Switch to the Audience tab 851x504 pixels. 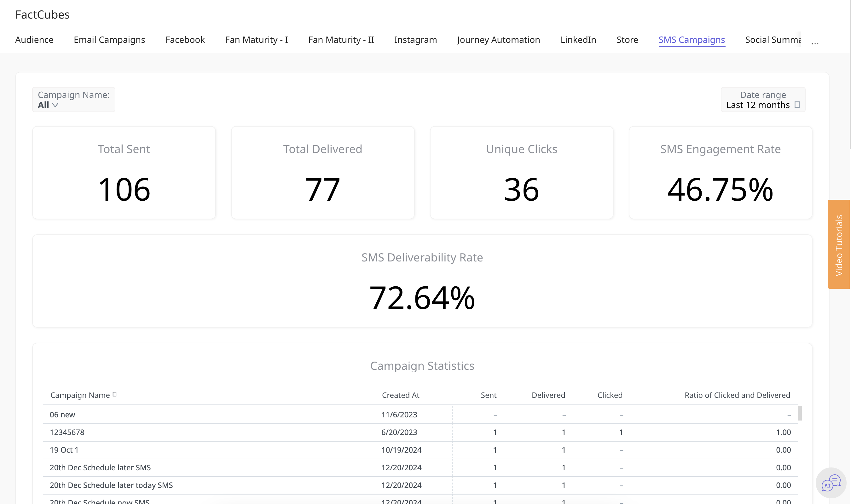click(34, 40)
